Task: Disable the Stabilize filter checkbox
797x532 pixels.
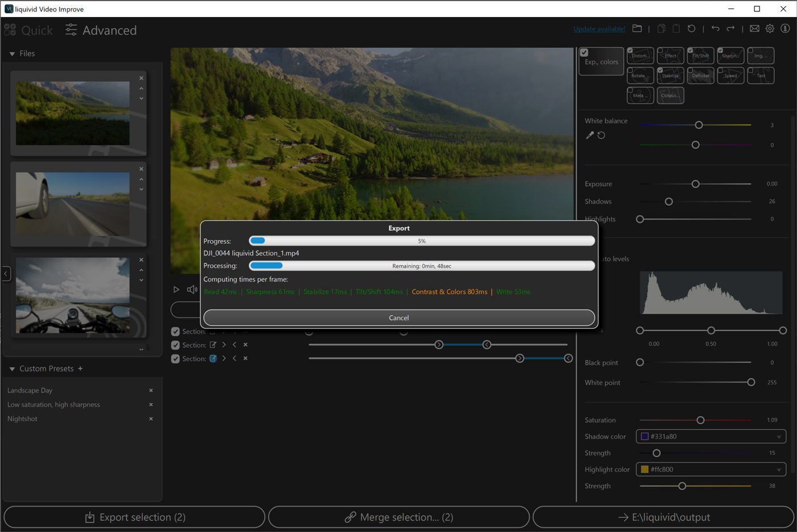Action: click(x=661, y=70)
